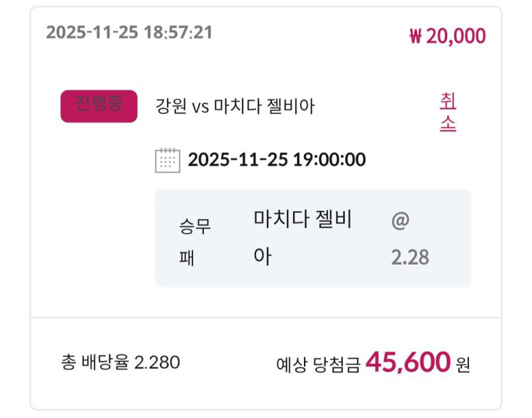Click the 승무패 bet type label
532x418 pixels.
click(x=195, y=241)
